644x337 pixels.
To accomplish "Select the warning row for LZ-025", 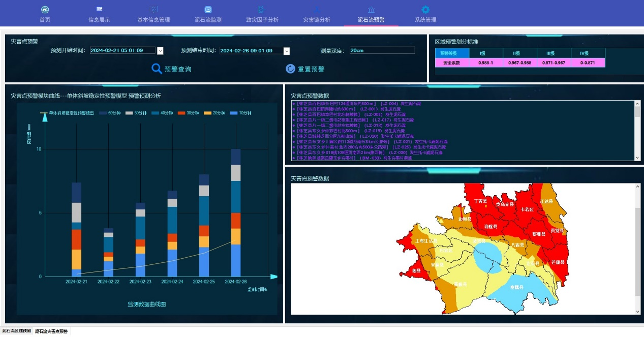I will 369,147.
